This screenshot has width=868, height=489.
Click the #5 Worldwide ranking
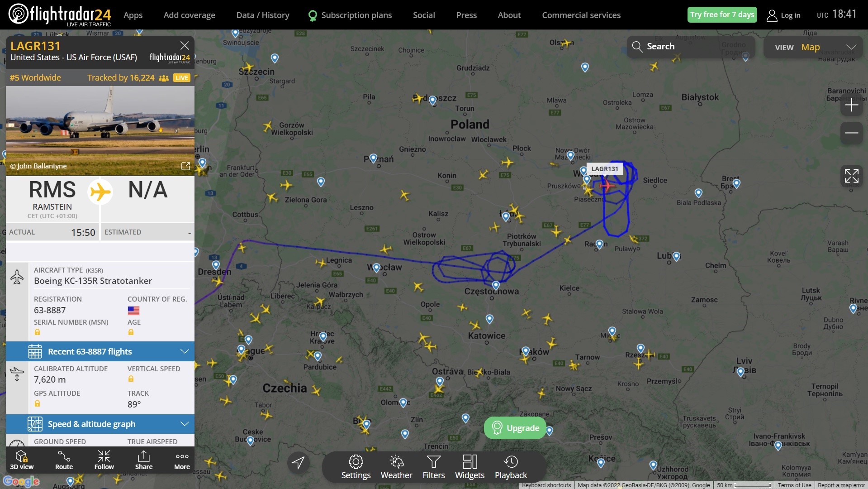click(35, 77)
